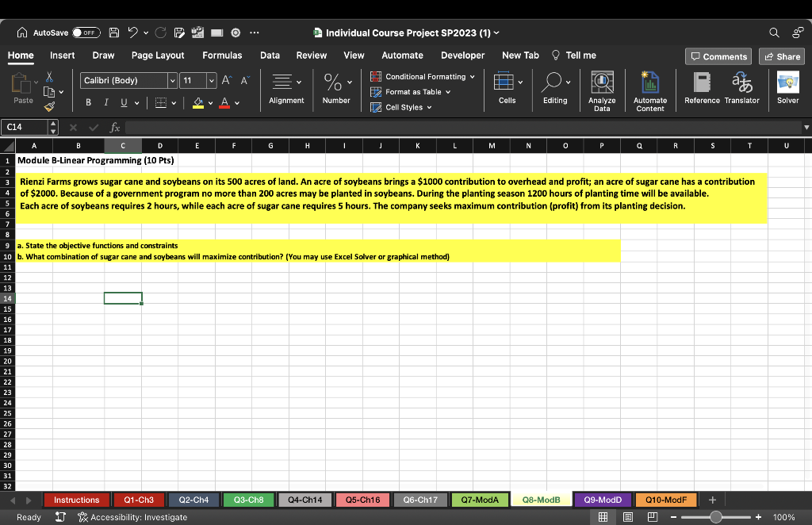
Task: Click the Comments button
Action: point(718,56)
